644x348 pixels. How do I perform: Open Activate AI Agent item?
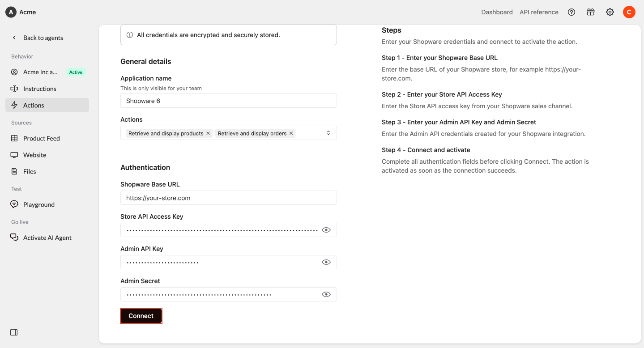point(47,238)
